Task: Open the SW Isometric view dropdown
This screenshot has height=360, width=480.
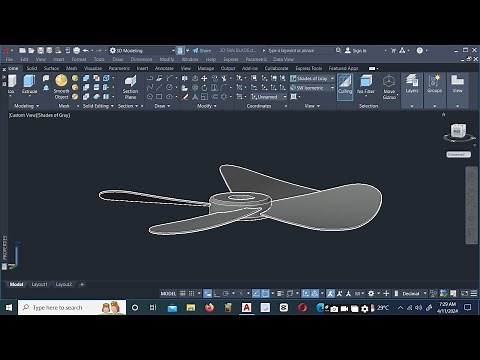Action: pos(312,88)
